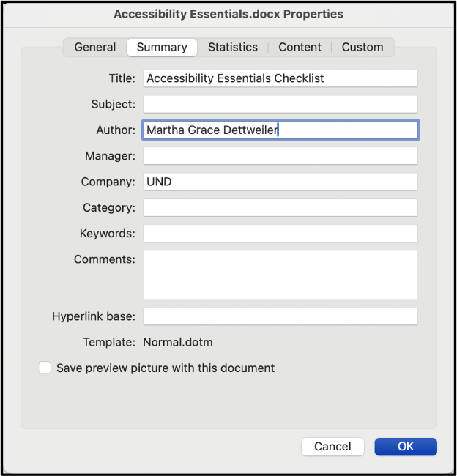Click inside the Comments text area
The height and width of the screenshot is (476, 457).
tap(280, 275)
